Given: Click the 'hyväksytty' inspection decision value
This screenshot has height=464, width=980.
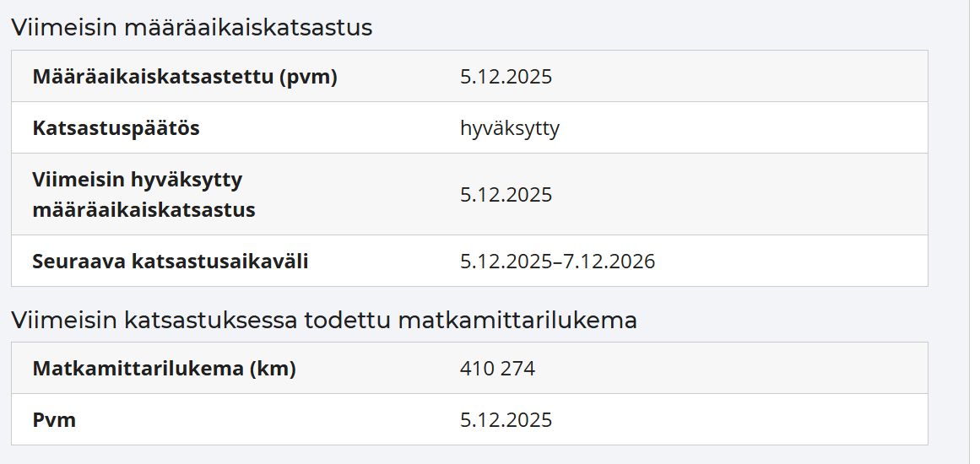Looking at the screenshot, I should (510, 128).
